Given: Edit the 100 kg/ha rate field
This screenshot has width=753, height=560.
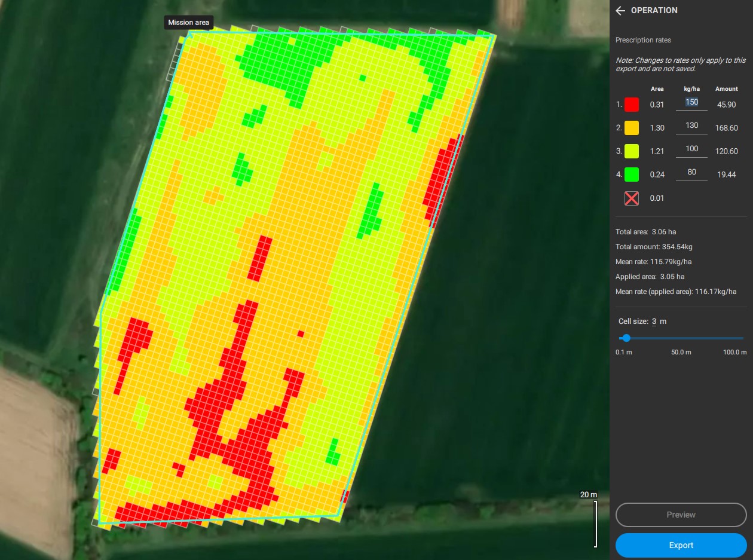Looking at the screenshot, I should tap(691, 149).
